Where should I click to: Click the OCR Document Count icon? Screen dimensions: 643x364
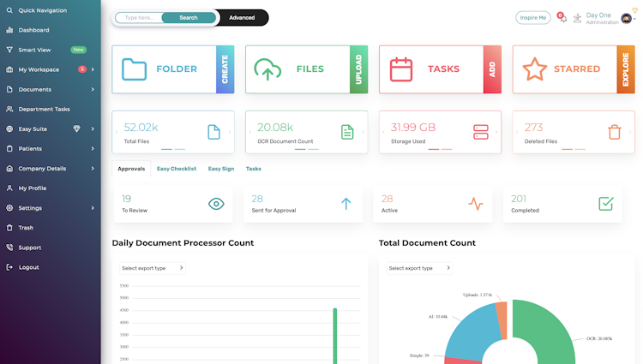(x=347, y=132)
